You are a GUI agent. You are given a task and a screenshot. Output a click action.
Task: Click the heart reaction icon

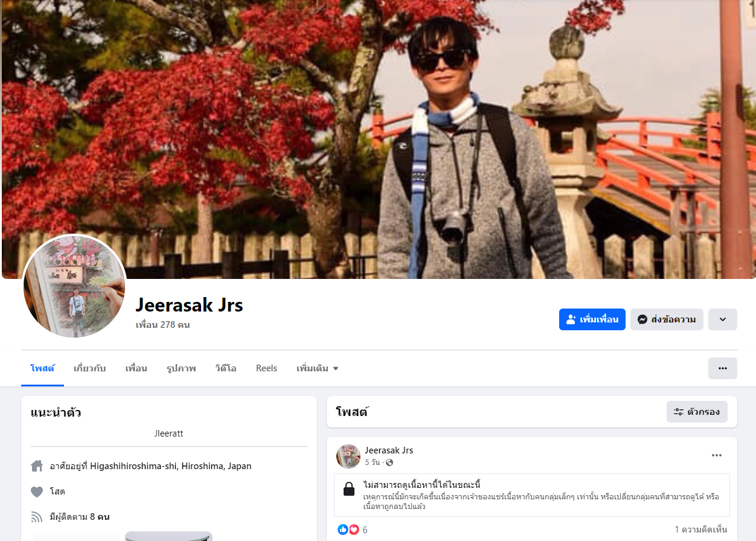[x=354, y=530]
